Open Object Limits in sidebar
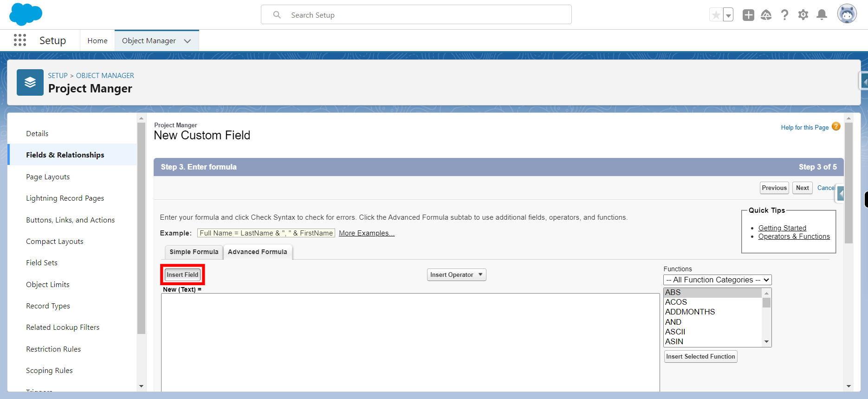Viewport: 868px width, 399px height. 48,284
